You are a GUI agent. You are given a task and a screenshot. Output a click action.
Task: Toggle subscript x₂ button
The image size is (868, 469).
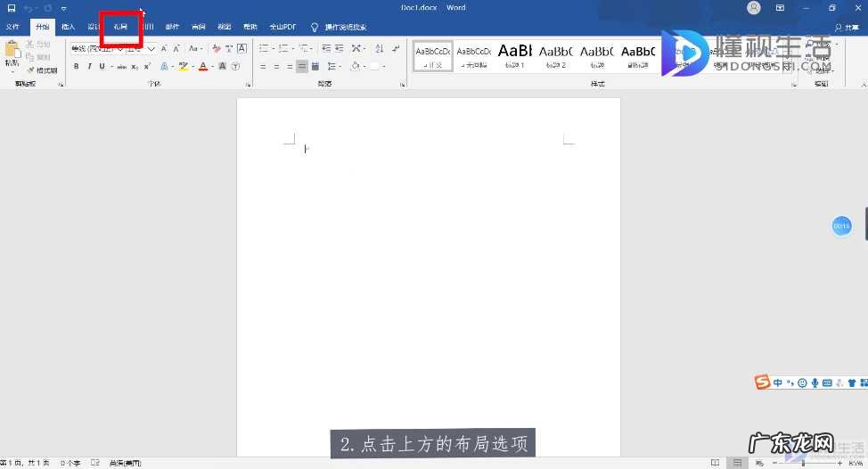(135, 67)
